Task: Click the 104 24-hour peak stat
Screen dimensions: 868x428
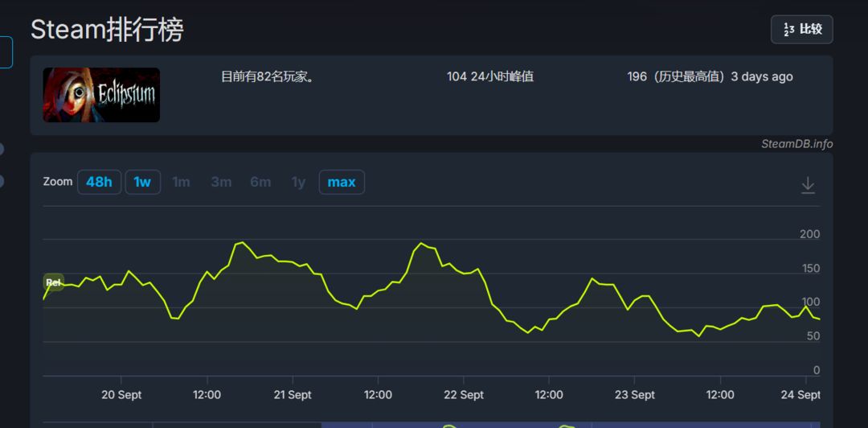Action: click(490, 77)
